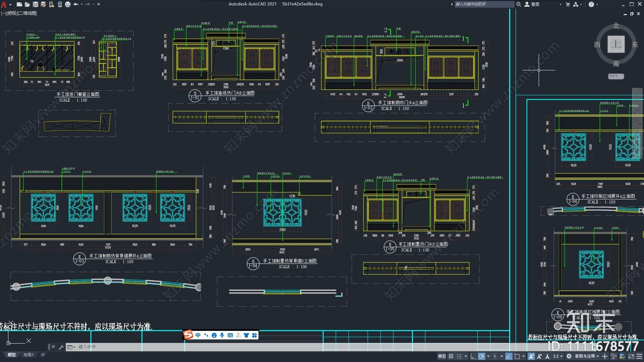This screenshot has width=644, height=362.
Task: Save the drawing with floppy icon
Action: pyautogui.click(x=35, y=4)
